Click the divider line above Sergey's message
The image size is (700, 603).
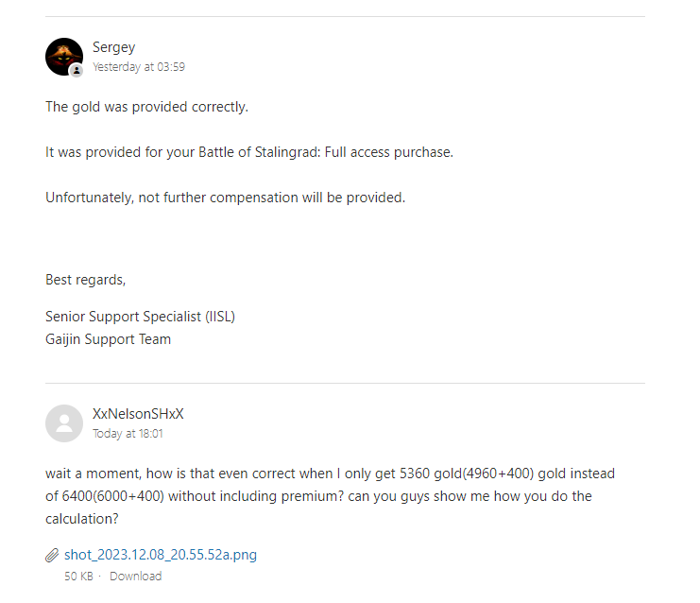[x=345, y=16]
